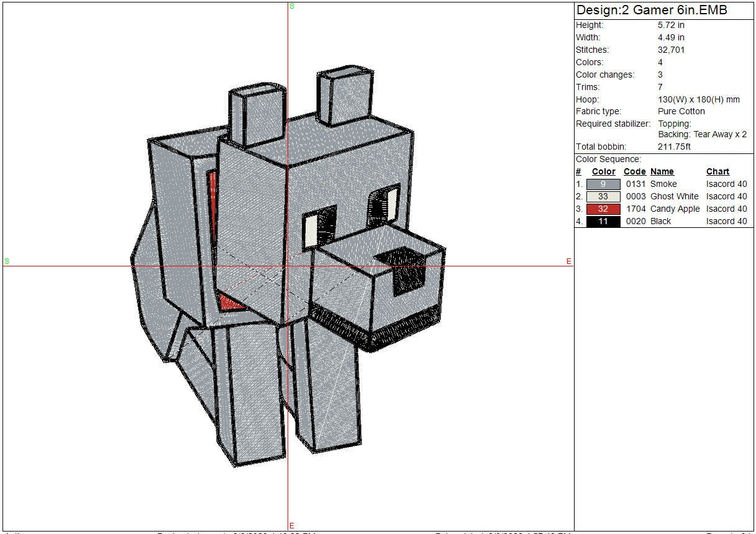Click the stitches count value 32,701
The width and height of the screenshot is (756, 534).
point(671,50)
